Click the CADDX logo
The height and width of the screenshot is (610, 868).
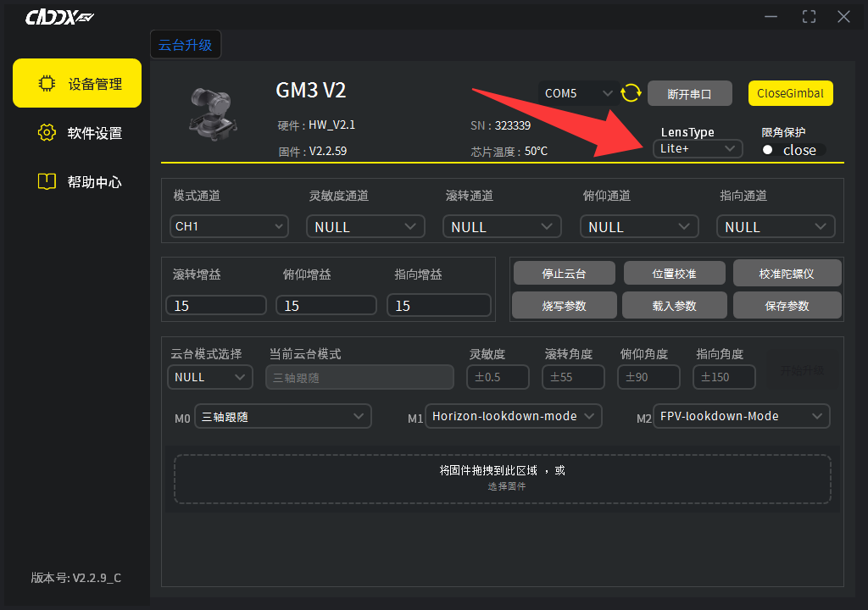point(59,18)
